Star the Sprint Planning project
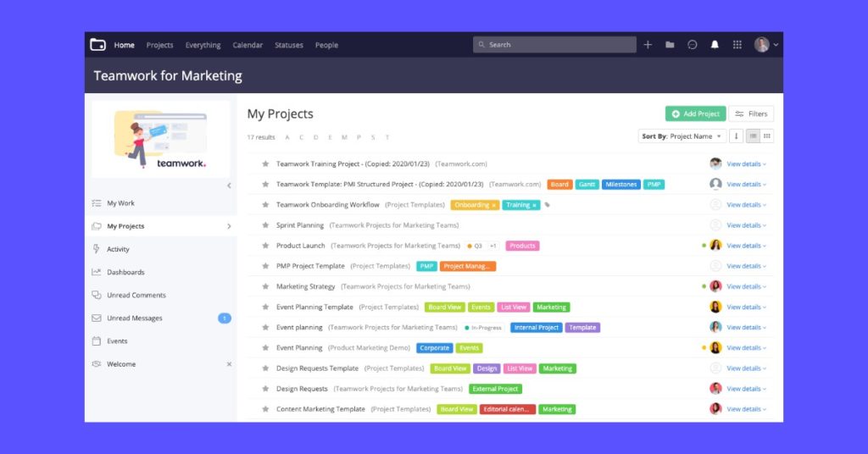 265,225
